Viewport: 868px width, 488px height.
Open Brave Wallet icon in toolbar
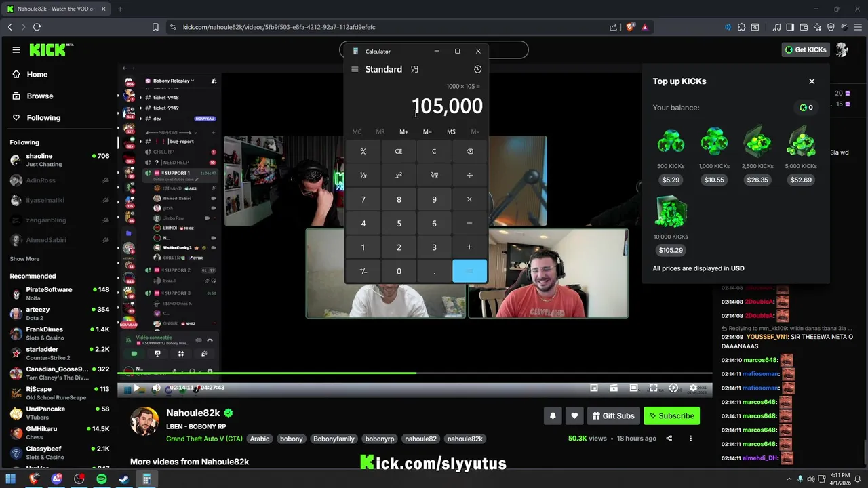804,27
